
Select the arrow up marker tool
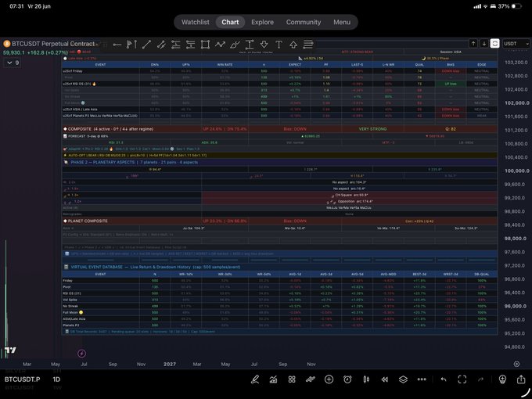pyautogui.click(x=293, y=45)
